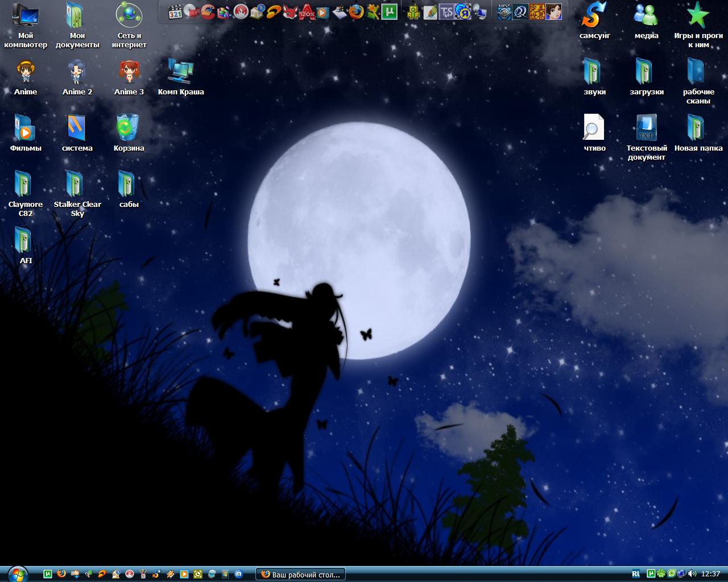Open the Фильмы folder icon

click(26, 134)
